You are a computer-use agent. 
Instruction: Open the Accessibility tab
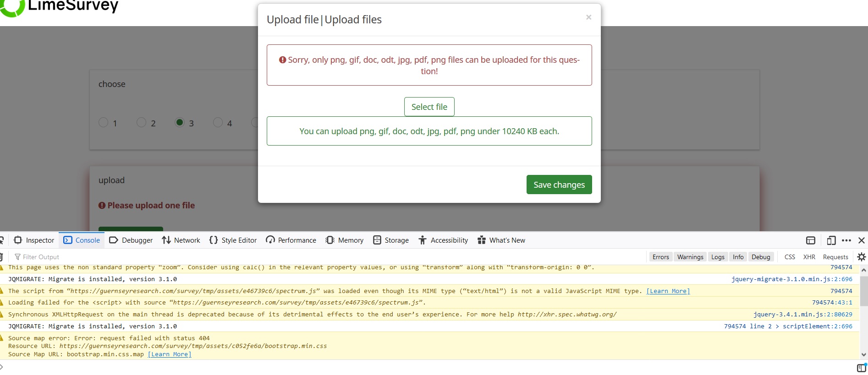click(x=443, y=240)
